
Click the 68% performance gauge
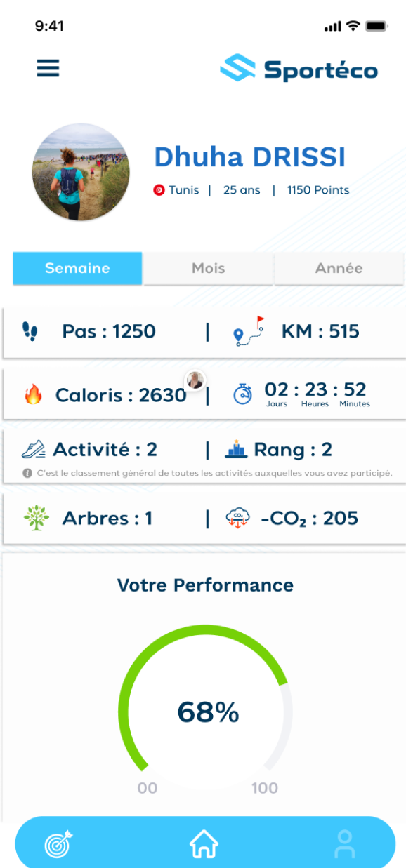click(x=206, y=711)
